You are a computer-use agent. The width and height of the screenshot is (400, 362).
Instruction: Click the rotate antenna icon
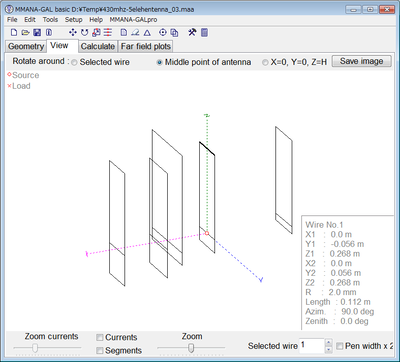[84, 32]
